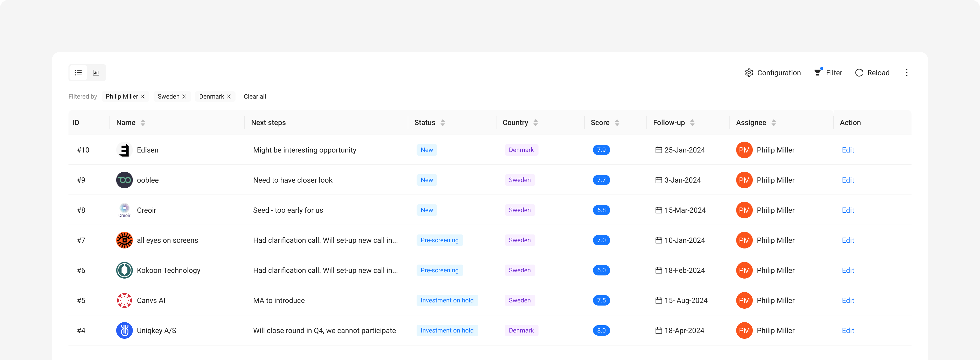The height and width of the screenshot is (360, 980).
Task: Click the calendar icon beside 25-Jan-2024
Action: click(659, 150)
